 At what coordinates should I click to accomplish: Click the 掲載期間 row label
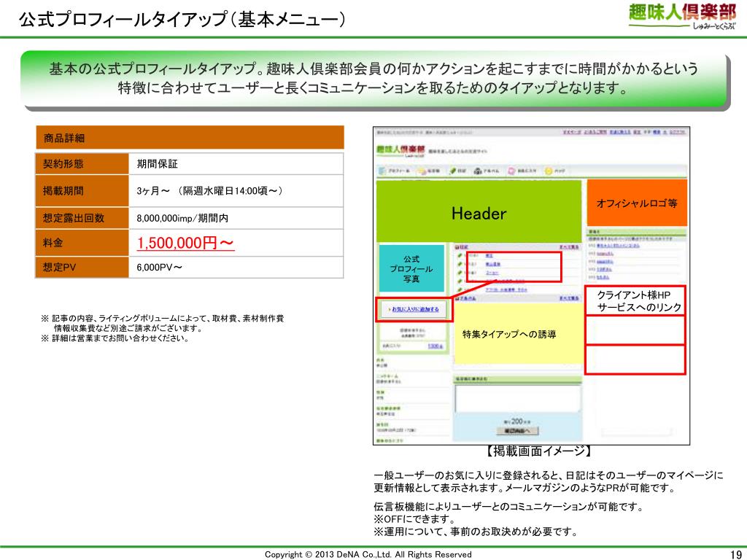point(82,191)
